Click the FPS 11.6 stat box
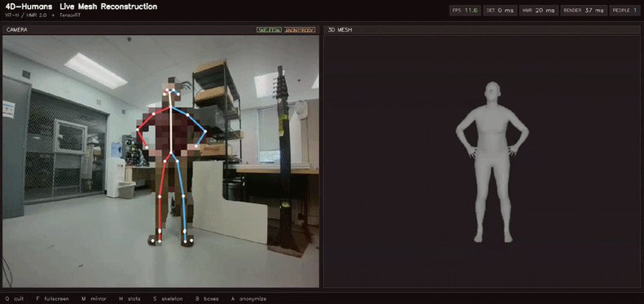This screenshot has height=304, width=644. pos(466,11)
